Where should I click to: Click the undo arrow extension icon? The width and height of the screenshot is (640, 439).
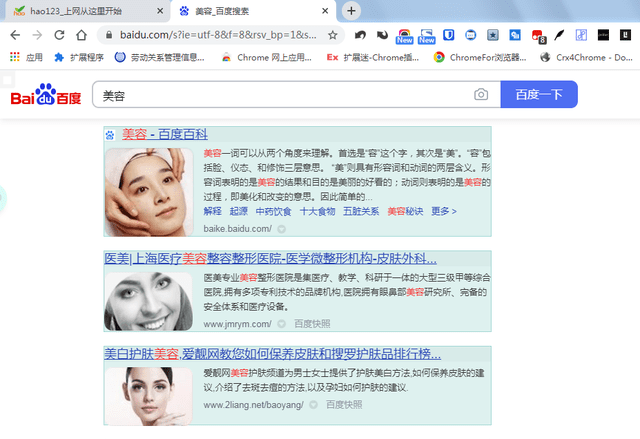pyautogui.click(x=360, y=35)
